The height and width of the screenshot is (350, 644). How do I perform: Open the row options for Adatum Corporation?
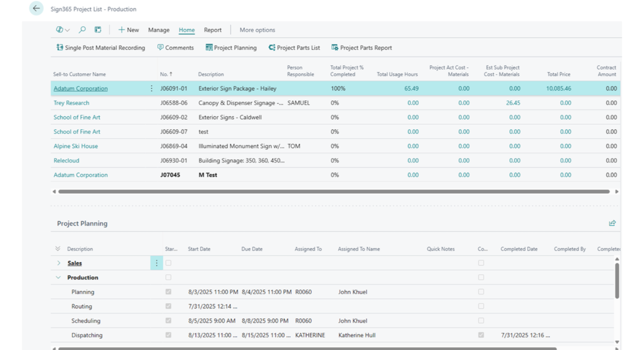[x=151, y=88]
